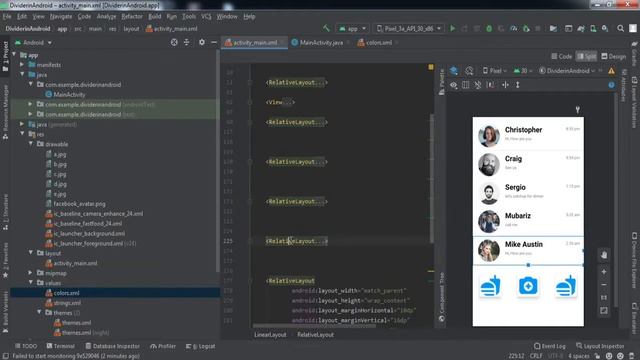640x360 pixels.
Task: Open Database Inspector tool window
Action: [x=112, y=346]
